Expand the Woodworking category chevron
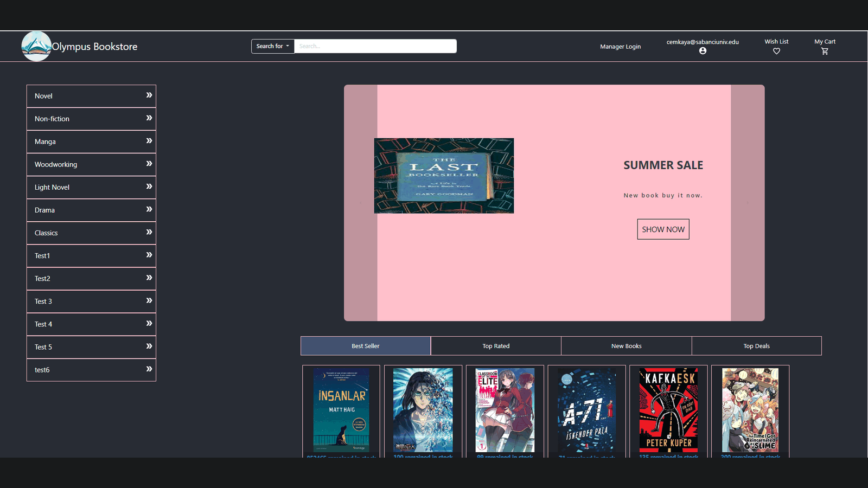This screenshot has height=488, width=868. point(149,163)
